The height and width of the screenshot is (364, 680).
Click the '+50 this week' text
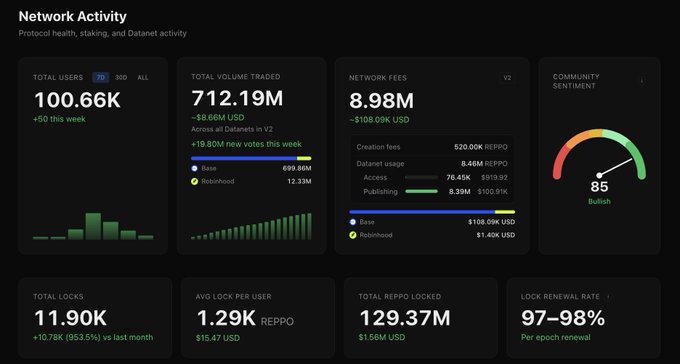pos(59,119)
